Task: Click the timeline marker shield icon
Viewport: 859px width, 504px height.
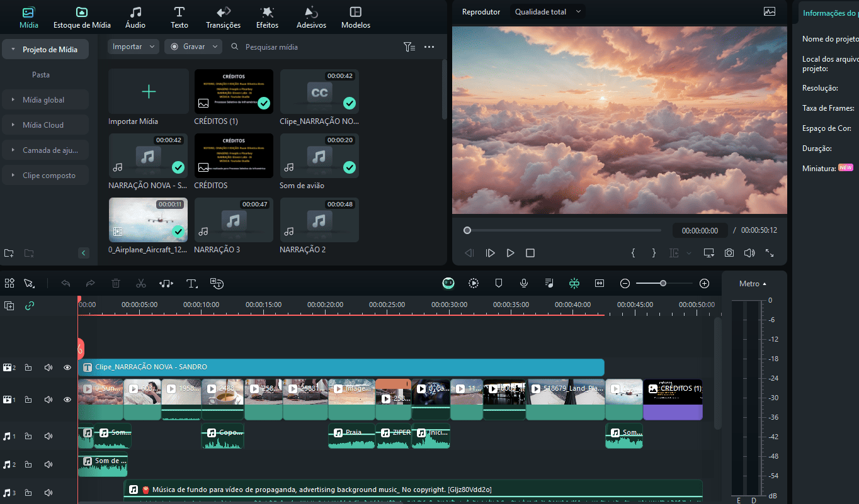Action: (x=499, y=284)
